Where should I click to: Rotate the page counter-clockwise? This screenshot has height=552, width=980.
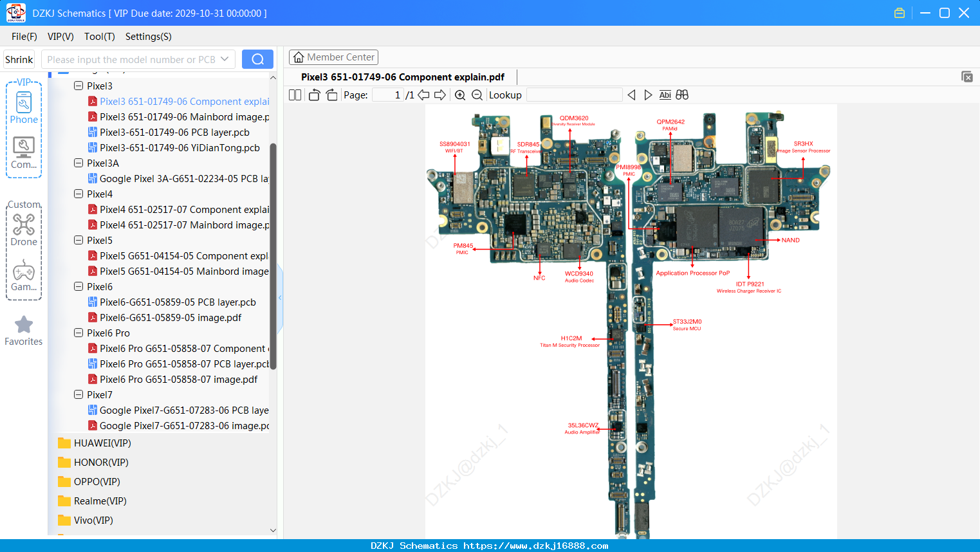314,95
